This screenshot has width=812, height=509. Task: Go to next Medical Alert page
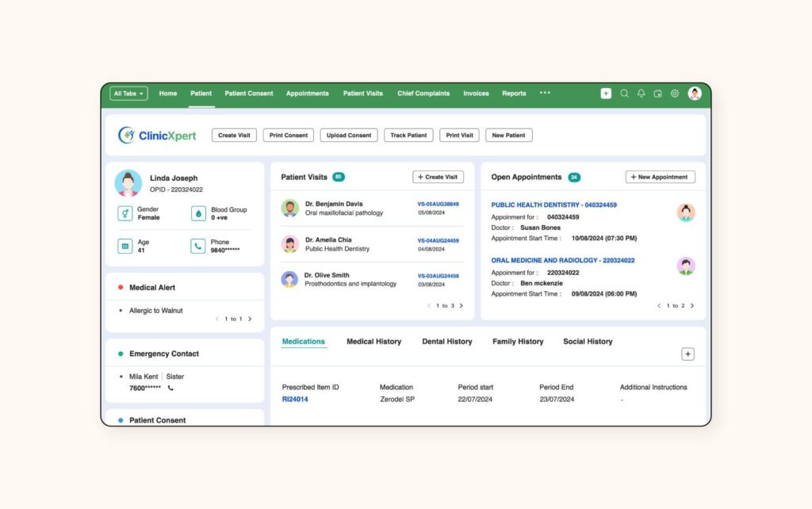[250, 319]
